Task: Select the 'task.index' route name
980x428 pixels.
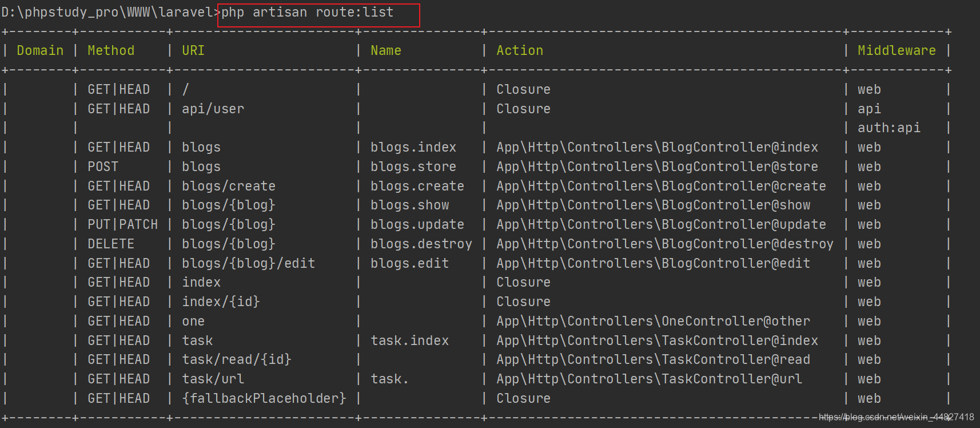Action: (x=409, y=340)
